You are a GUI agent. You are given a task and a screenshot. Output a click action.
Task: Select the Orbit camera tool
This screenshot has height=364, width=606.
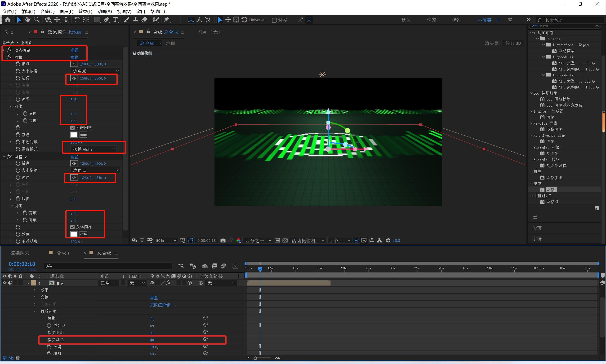[48, 20]
